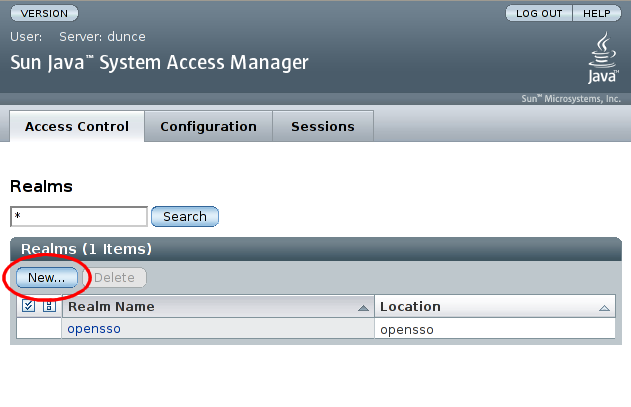Switch to the Access Control tab

77,126
